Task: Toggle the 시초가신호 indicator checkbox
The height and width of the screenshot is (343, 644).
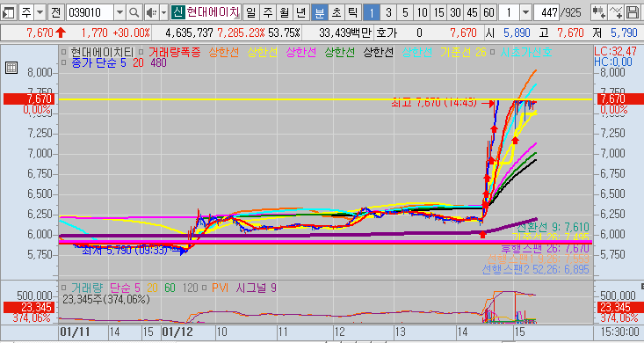Action: pos(494,52)
